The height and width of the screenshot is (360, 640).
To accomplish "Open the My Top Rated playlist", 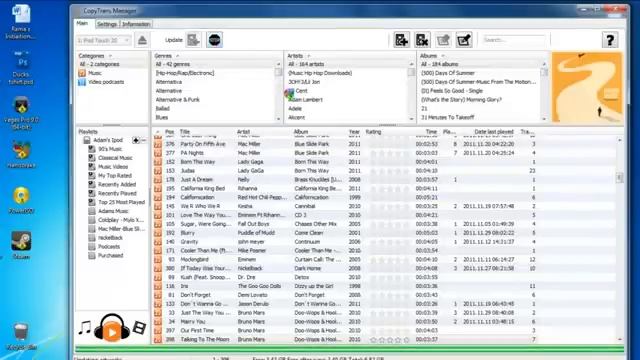I will click(115, 176).
